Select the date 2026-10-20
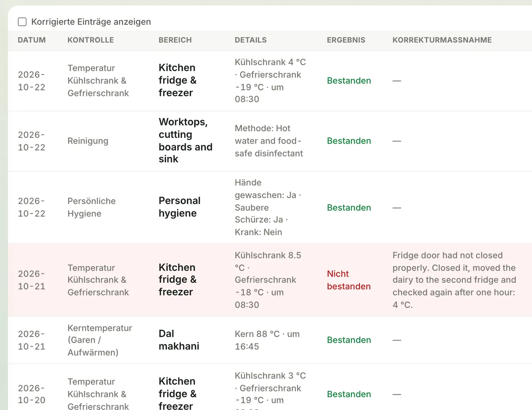 (x=31, y=394)
